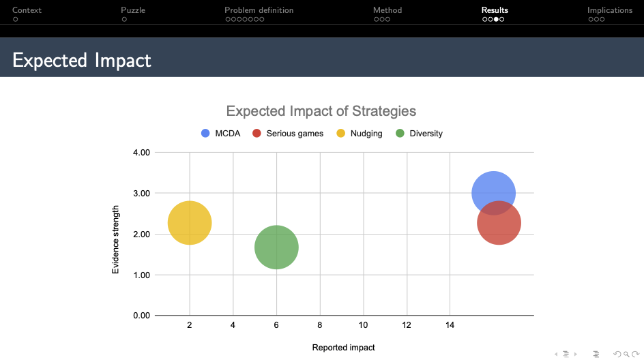Open the first Results slide dot
This screenshot has width=644, height=362.
click(484, 19)
